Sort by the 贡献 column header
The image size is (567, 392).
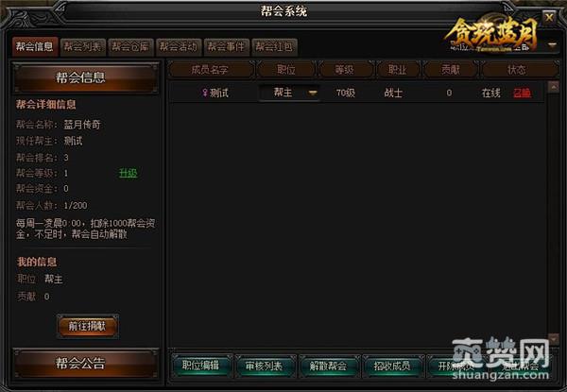coord(450,69)
